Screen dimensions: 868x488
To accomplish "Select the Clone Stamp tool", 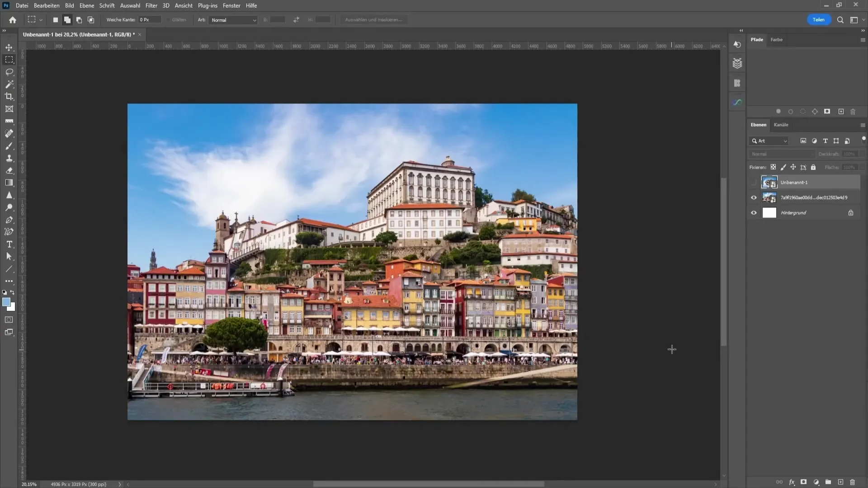I will (9, 158).
